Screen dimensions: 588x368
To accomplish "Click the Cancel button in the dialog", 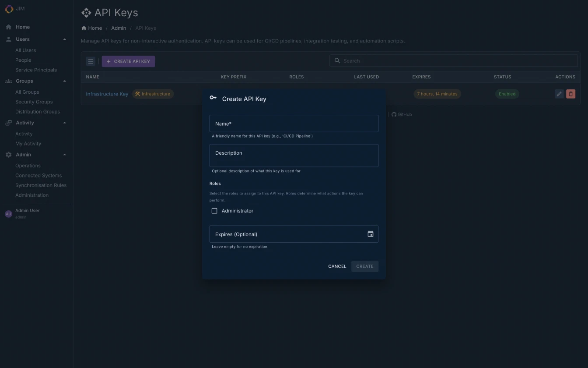I will click(x=337, y=266).
